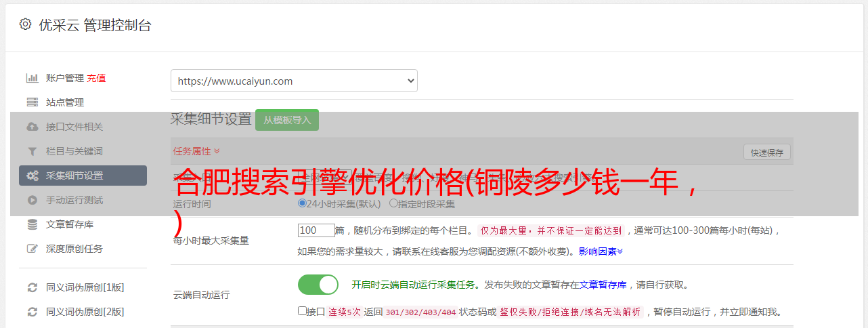Click the gear icon beside 优采云 管理控制台
This screenshot has height=328, width=868.
(25, 24)
